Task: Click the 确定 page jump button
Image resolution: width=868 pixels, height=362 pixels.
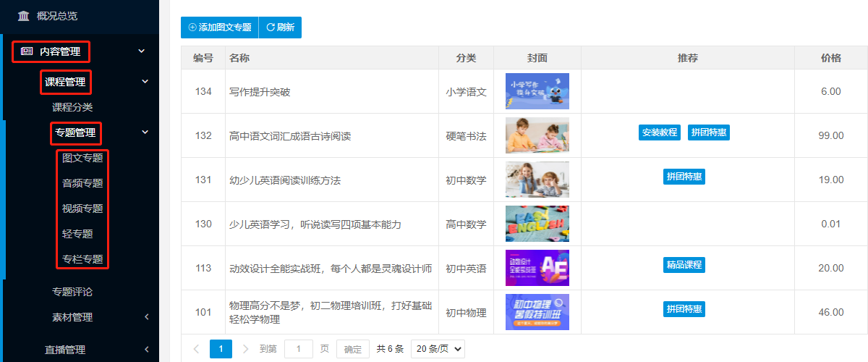Action: click(353, 349)
